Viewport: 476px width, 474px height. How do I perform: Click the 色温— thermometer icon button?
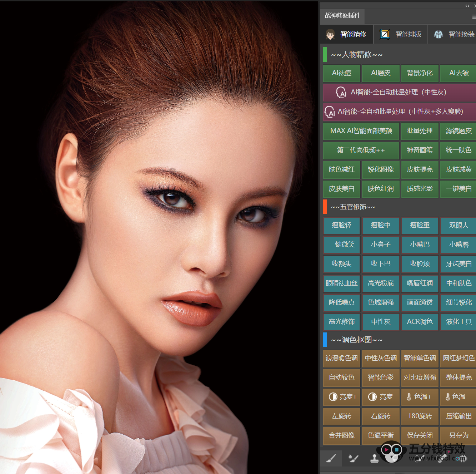pyautogui.click(x=459, y=397)
